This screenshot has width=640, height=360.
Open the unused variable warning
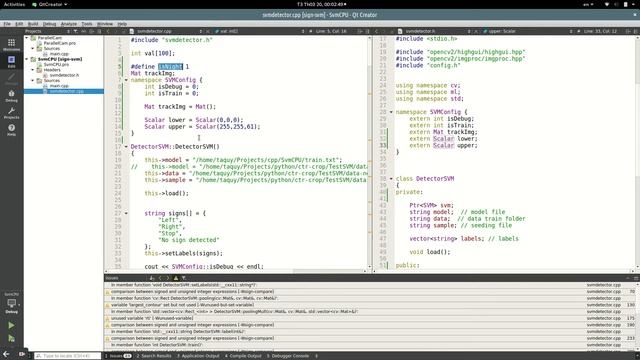tap(369, 318)
